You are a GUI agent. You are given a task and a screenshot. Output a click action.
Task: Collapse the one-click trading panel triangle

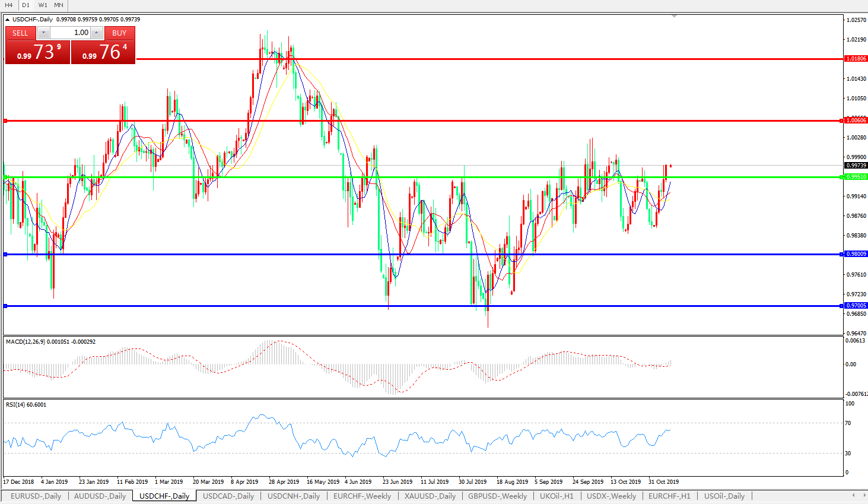tap(8, 20)
